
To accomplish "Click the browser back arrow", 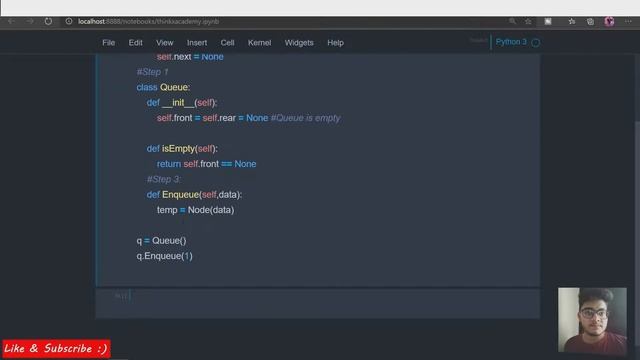I will click(11, 21).
